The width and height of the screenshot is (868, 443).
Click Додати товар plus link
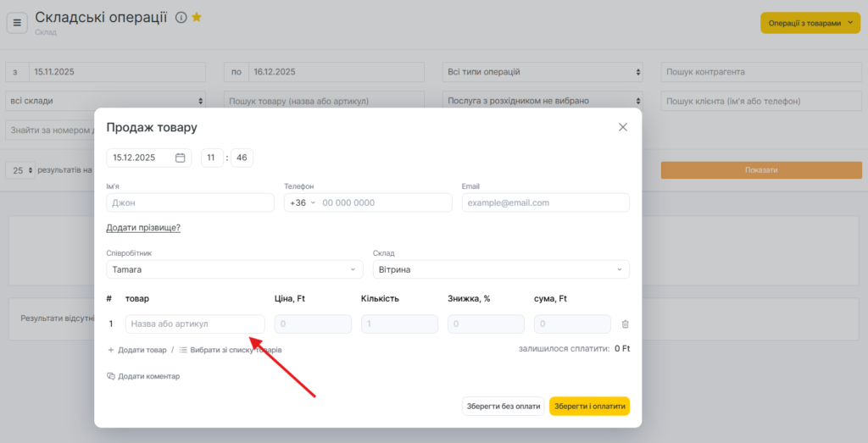tap(137, 350)
